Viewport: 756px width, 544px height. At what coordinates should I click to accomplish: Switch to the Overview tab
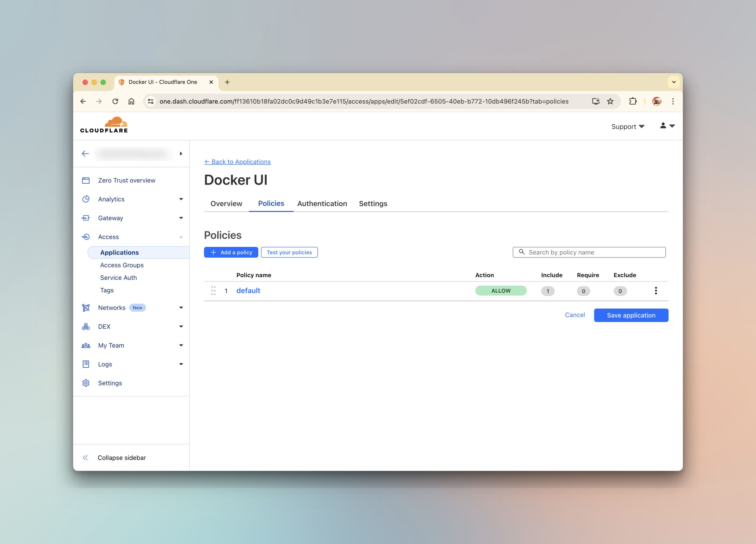tap(226, 204)
